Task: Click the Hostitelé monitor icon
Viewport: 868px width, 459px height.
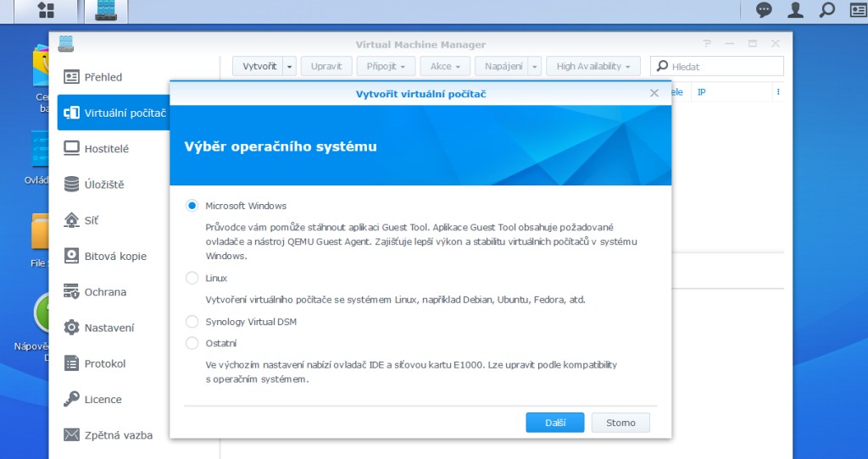Action: tap(71, 148)
